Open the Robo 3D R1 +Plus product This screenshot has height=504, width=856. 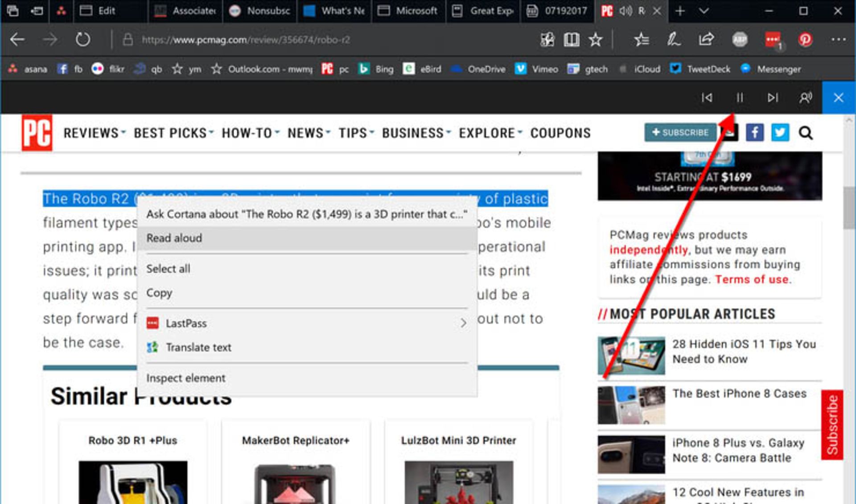click(133, 440)
